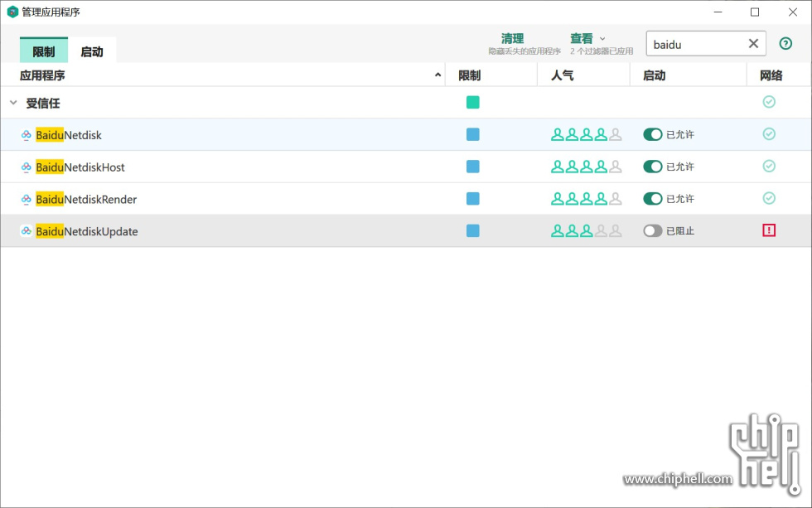Click network allowed icon for BaiduNetdiskHost
Viewport: 812px width, 508px height.
point(769,167)
